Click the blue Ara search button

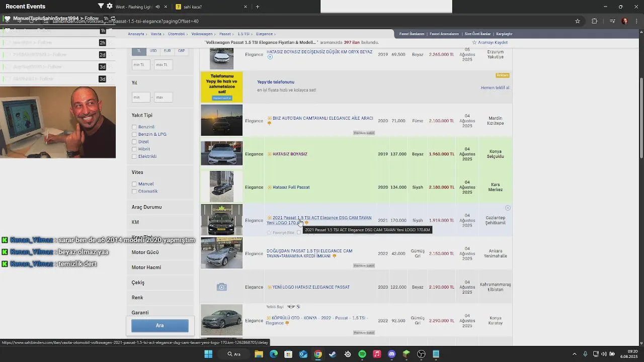[x=160, y=325]
